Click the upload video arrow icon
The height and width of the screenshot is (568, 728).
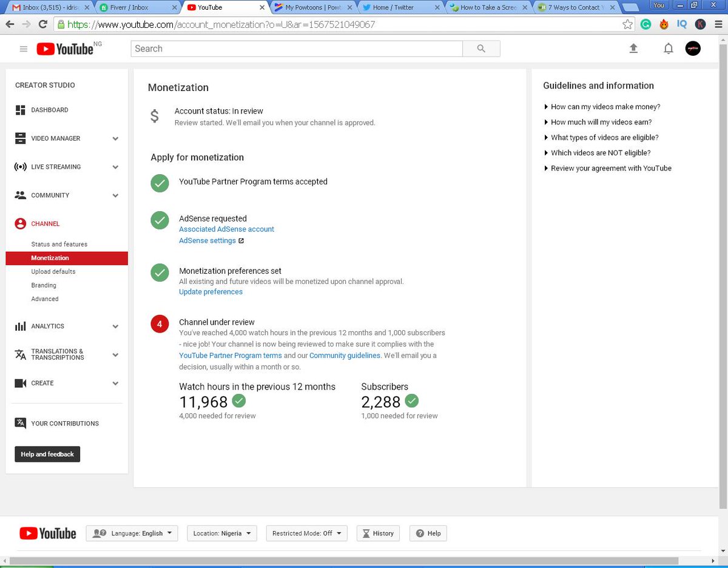[x=633, y=49]
